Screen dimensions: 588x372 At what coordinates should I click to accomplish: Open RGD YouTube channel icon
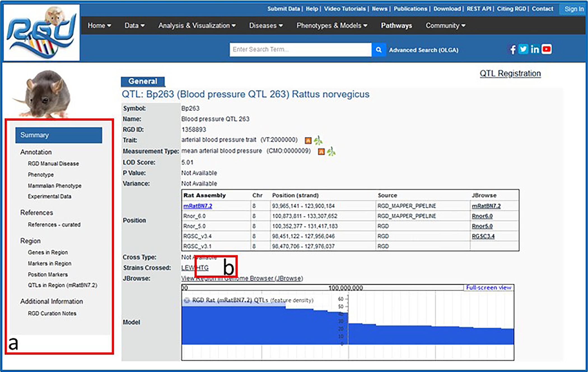547,49
